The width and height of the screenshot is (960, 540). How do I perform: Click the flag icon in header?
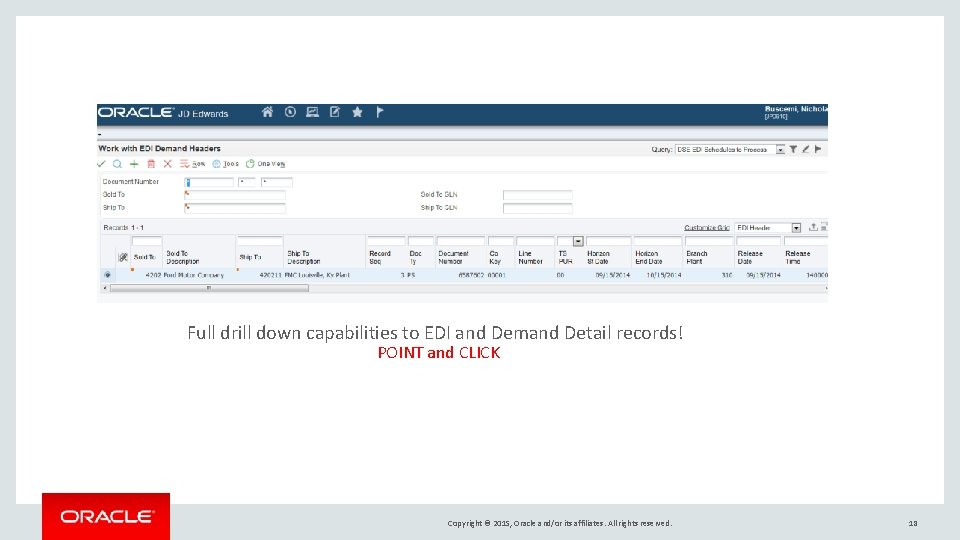click(380, 112)
